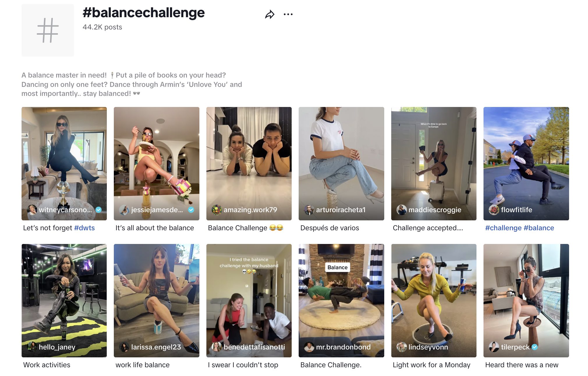Open hello_janey video thumbnail
This screenshot has width=588, height=376.
64,301
